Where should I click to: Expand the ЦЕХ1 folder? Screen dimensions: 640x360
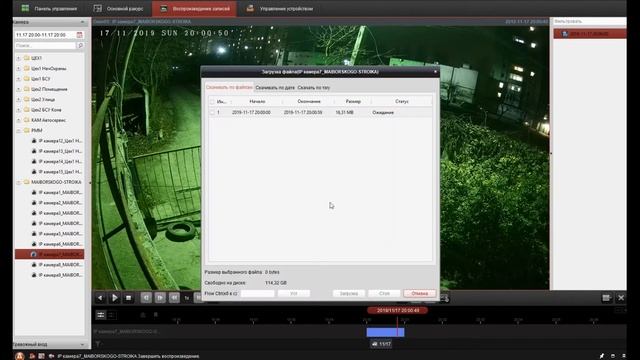click(18, 58)
